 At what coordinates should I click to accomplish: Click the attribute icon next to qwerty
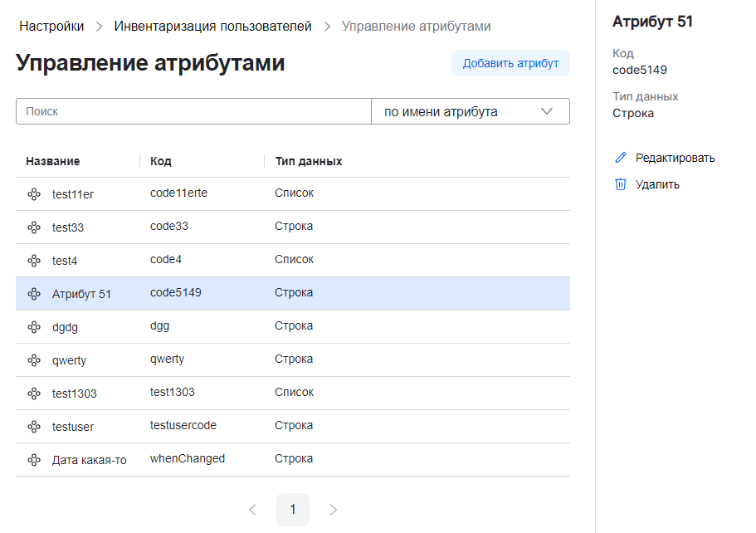(x=34, y=360)
